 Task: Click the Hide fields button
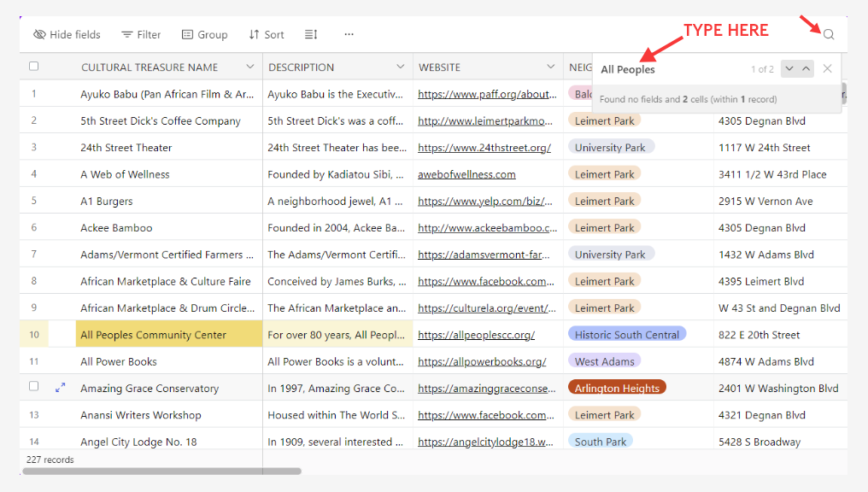click(67, 34)
